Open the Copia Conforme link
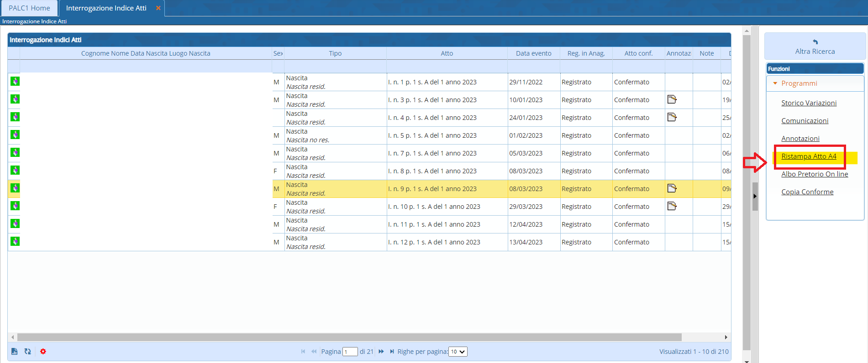 (x=807, y=192)
